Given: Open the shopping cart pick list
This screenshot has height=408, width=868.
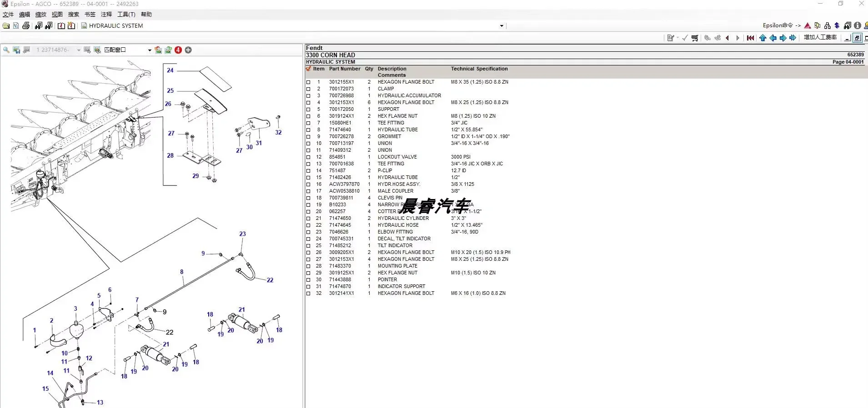Looking at the screenshot, I should tap(695, 38).
